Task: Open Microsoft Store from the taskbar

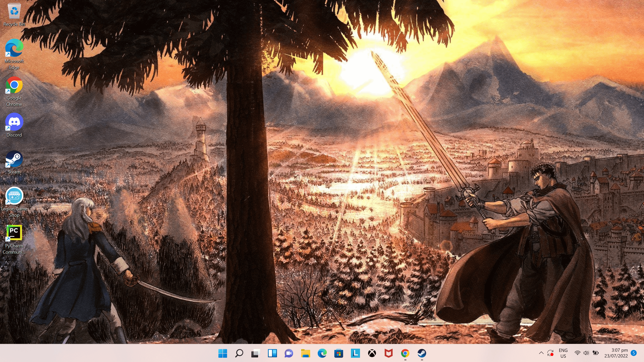Action: tap(339, 353)
